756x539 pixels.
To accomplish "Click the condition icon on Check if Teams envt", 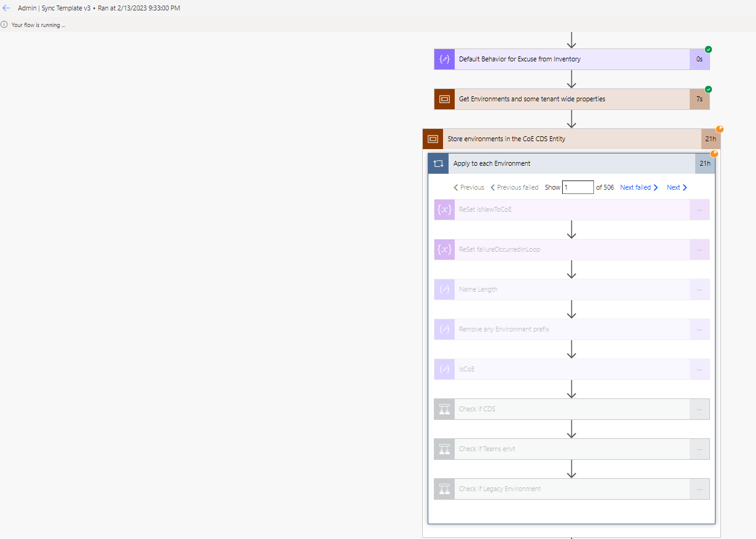I will [444, 449].
